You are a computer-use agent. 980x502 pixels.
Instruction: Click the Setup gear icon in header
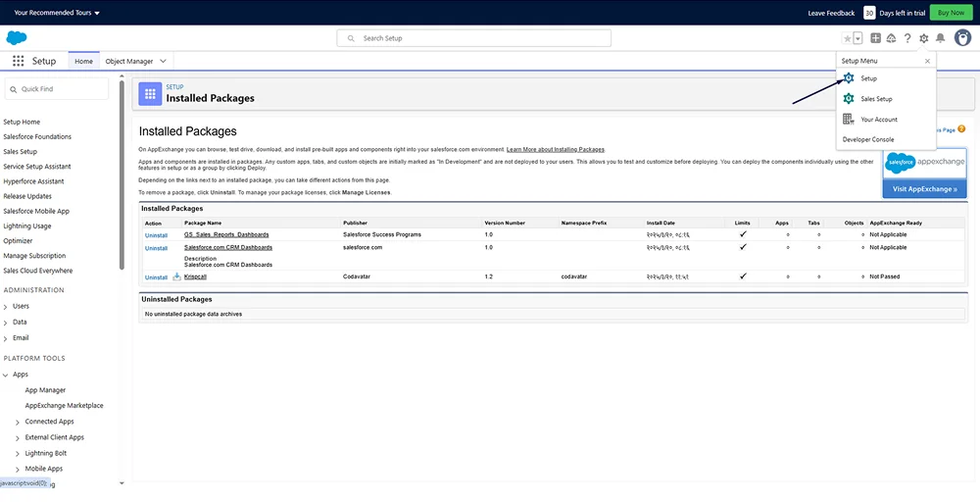coord(924,38)
